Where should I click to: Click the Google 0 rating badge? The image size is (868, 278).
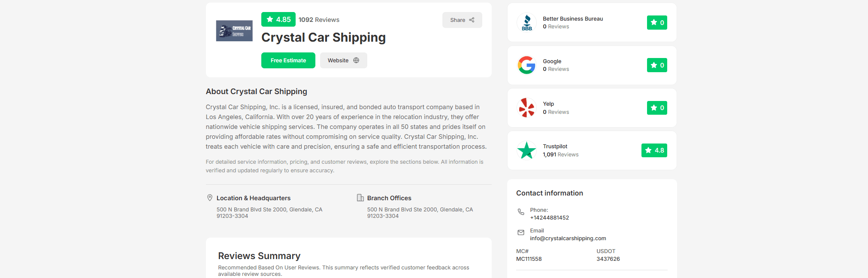[x=657, y=65]
